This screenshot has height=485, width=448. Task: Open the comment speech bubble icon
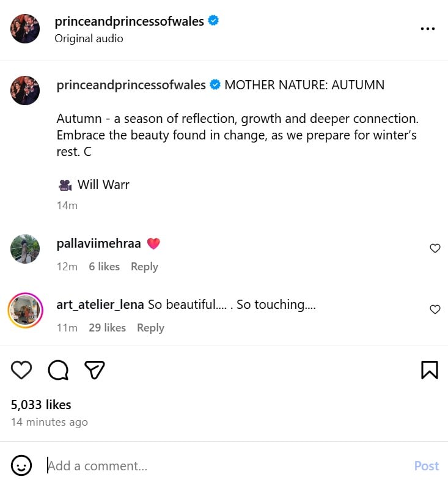(x=58, y=369)
